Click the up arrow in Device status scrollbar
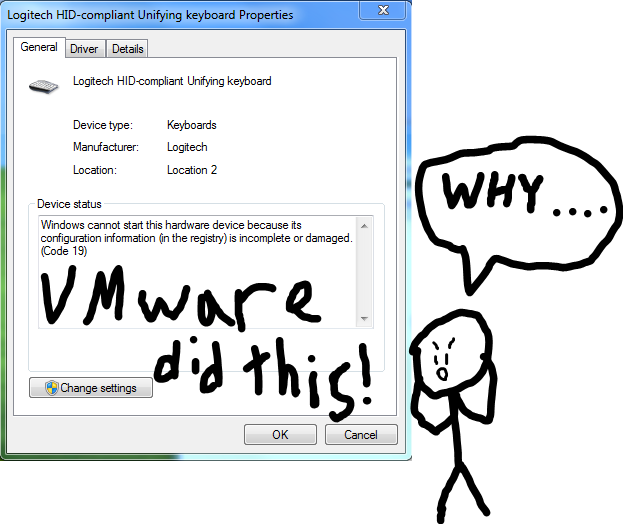623x524 pixels. point(364,226)
